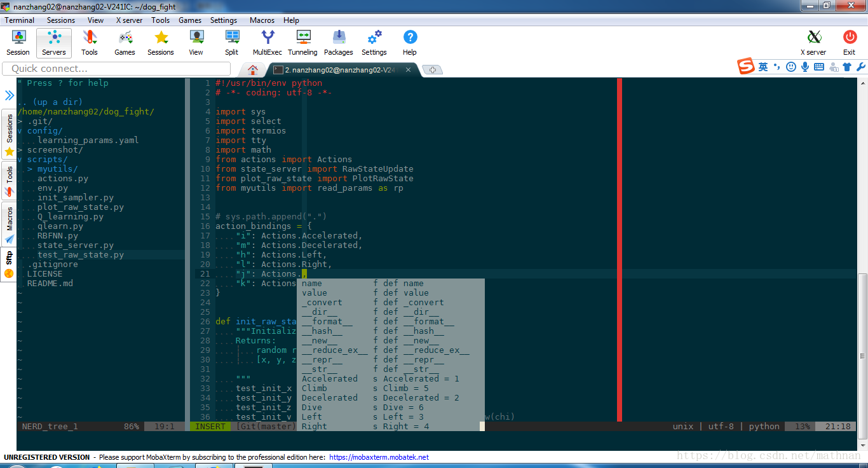Open the Macros menu
This screenshot has width=868, height=468.
pyautogui.click(x=262, y=20)
